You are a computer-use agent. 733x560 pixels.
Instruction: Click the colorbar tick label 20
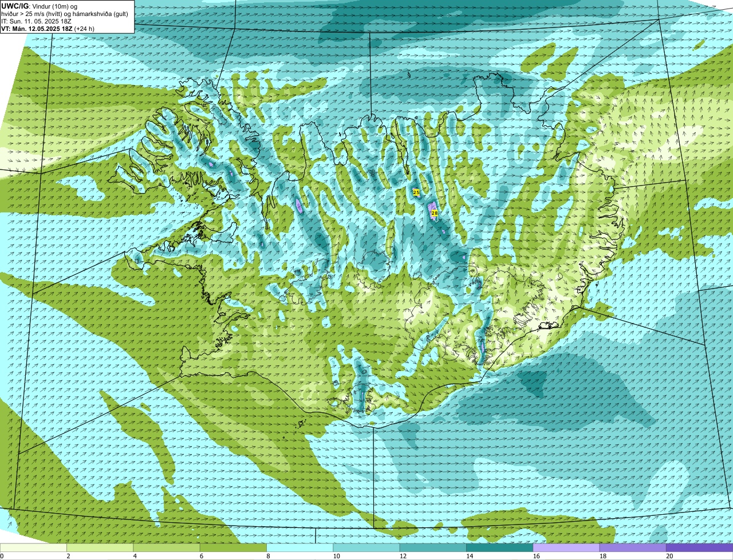point(669,556)
